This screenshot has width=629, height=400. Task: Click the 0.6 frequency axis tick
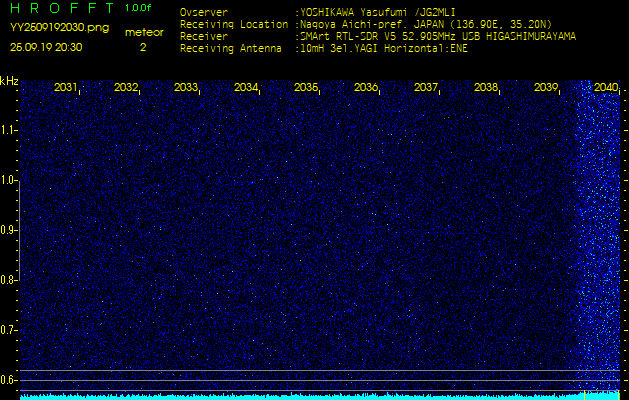9,380
